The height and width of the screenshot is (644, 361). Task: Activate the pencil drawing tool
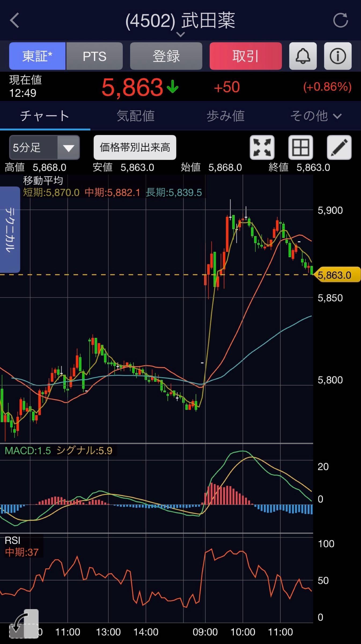point(339,147)
